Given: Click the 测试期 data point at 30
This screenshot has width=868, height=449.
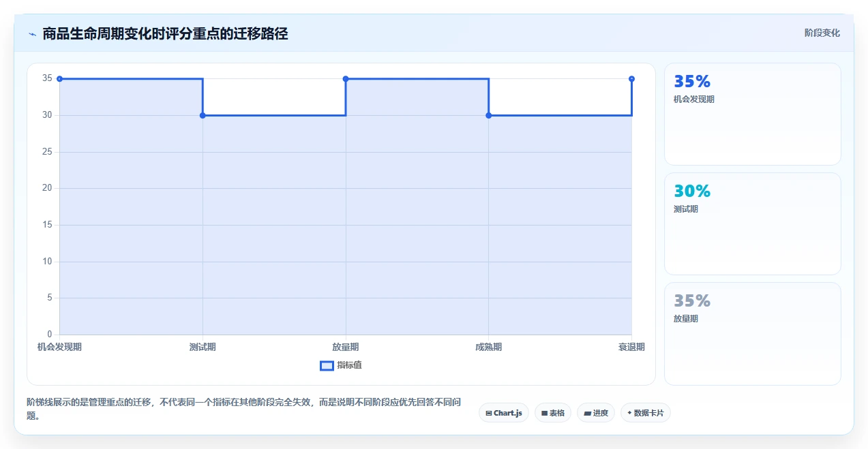Looking at the screenshot, I should 203,115.
